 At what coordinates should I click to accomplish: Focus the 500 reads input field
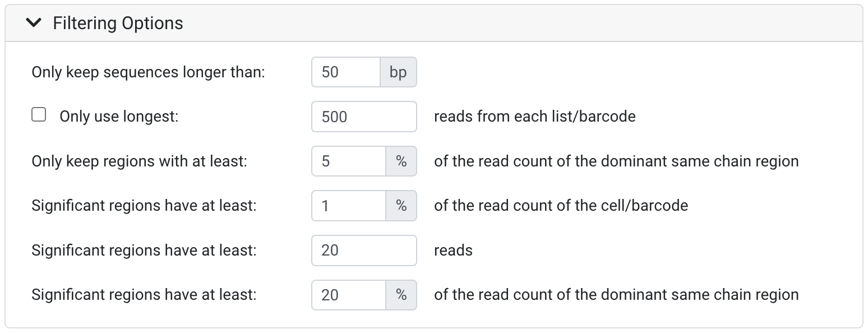364,117
